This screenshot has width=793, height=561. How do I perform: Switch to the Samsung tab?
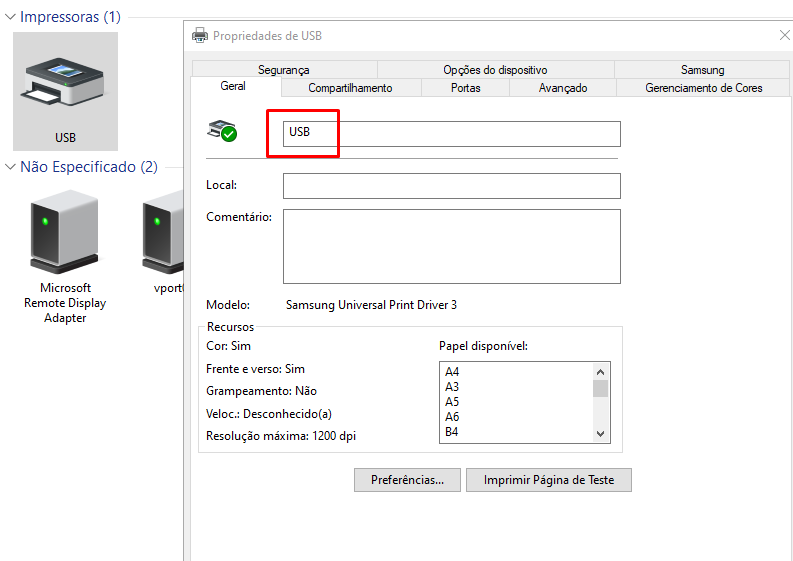702,70
